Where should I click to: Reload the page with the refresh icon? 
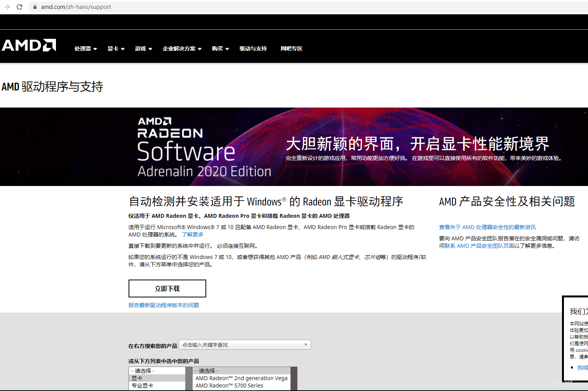tap(19, 7)
